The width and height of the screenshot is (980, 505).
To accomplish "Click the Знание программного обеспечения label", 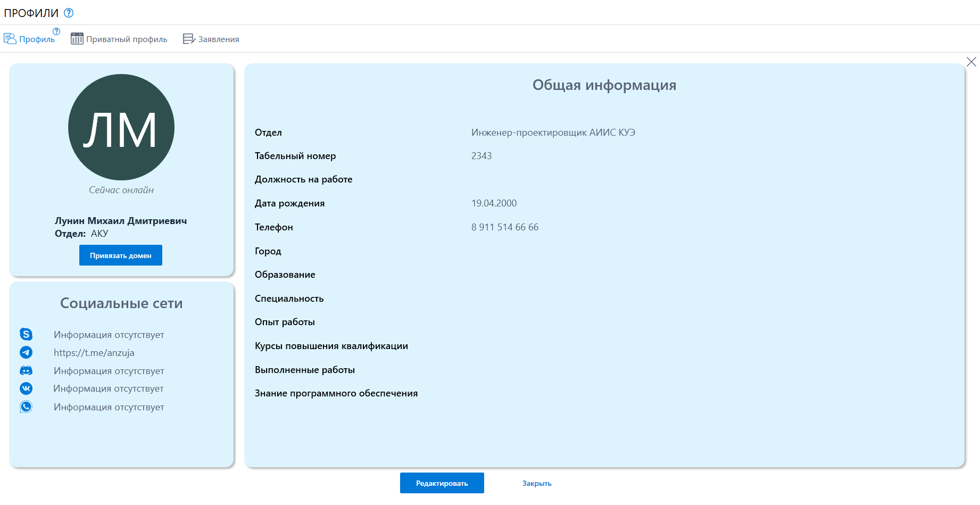I will pyautogui.click(x=336, y=393).
